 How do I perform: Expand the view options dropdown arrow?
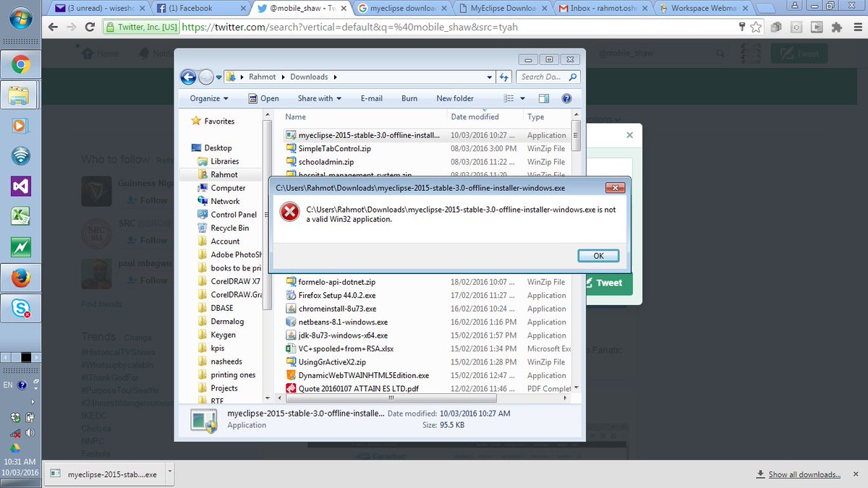click(x=523, y=98)
